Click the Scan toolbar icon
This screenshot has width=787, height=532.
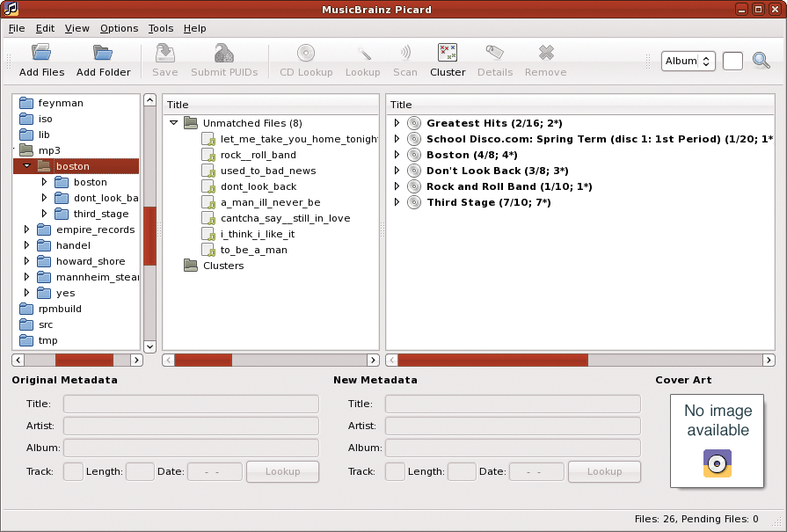point(405,52)
